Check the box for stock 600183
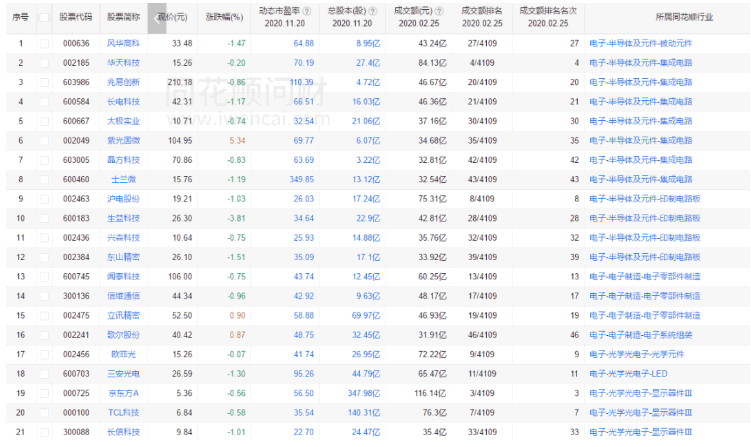The height and width of the screenshot is (447, 751). pyautogui.click(x=44, y=218)
